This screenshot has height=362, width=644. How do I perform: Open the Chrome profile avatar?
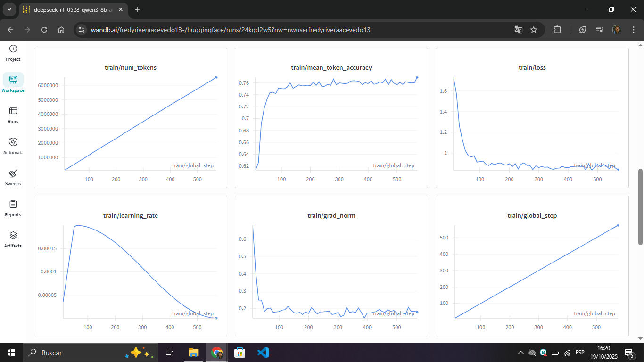click(617, 30)
